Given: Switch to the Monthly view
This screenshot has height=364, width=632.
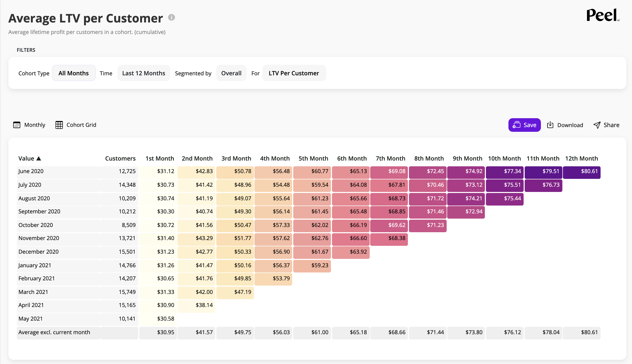Looking at the screenshot, I should coord(35,125).
